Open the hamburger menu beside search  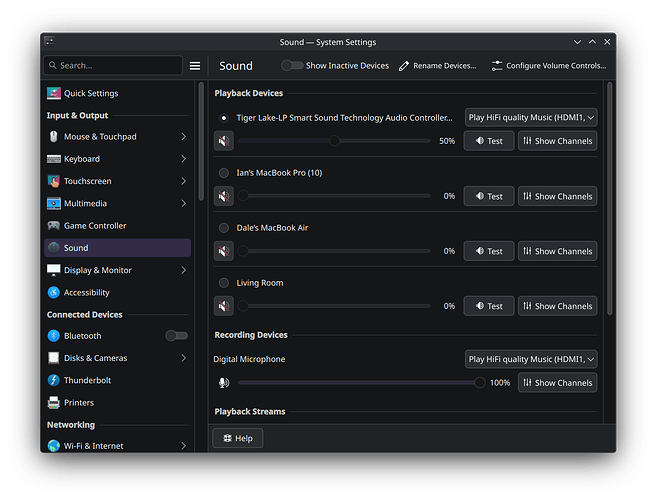coord(195,66)
